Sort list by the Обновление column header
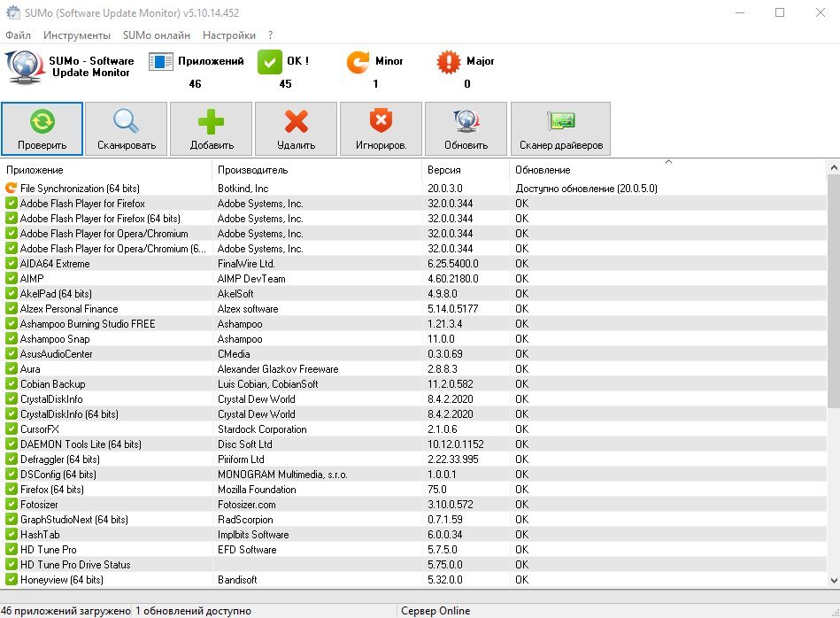 [x=543, y=170]
